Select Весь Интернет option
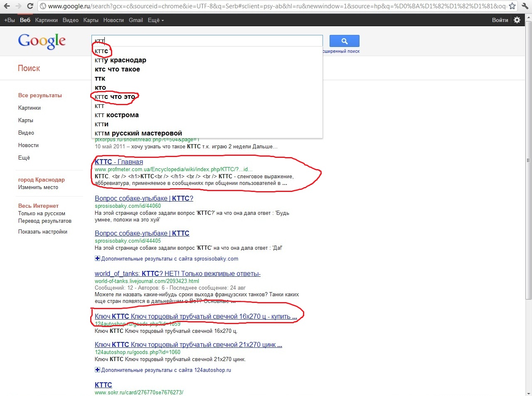Image resolution: width=532 pixels, height=396 pixels. point(38,206)
